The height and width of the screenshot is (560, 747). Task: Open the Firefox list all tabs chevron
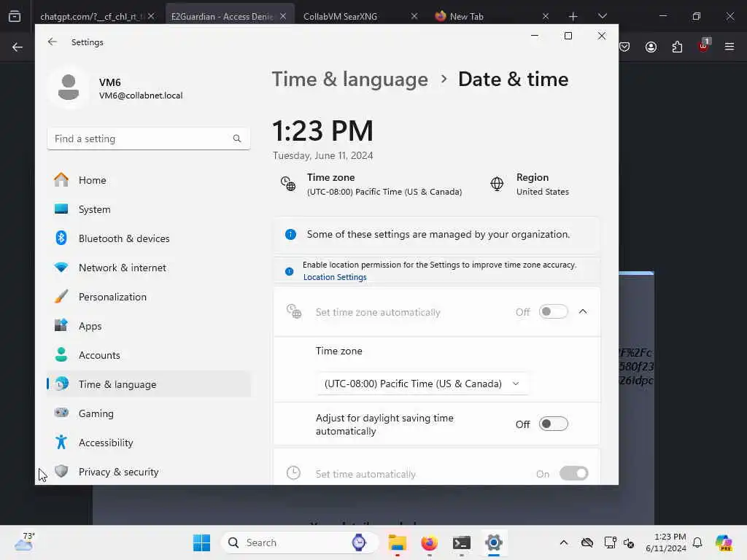(x=602, y=16)
